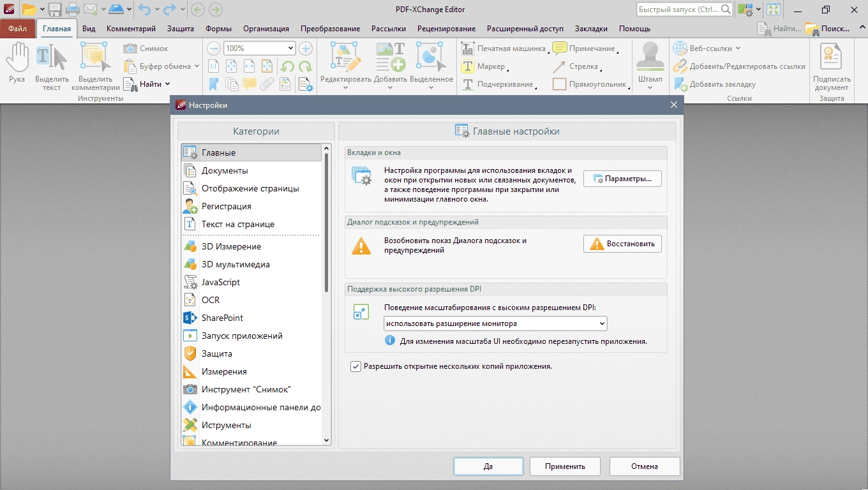This screenshot has height=490, width=868.
Task: Switch to the Вид tab
Action: click(89, 29)
